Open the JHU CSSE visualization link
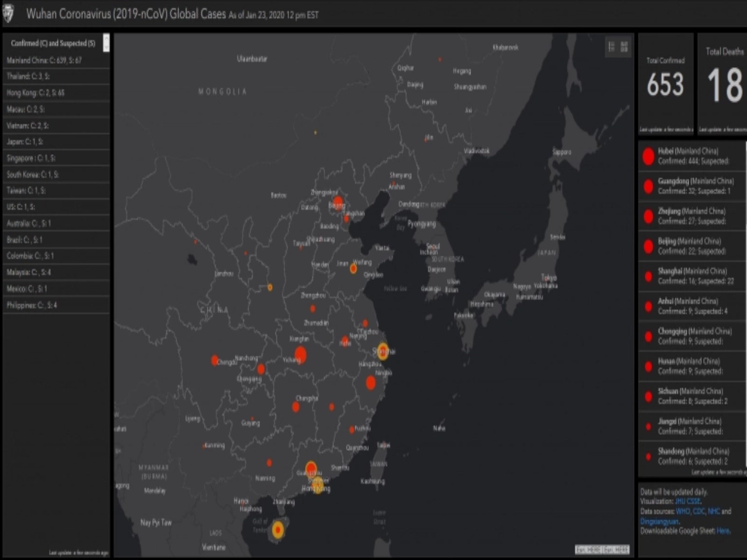Image resolution: width=747 pixels, height=560 pixels. pos(687,501)
